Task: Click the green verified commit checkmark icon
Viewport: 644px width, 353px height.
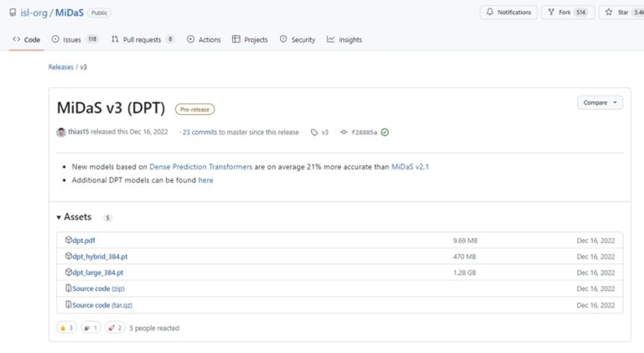Action: [x=385, y=132]
